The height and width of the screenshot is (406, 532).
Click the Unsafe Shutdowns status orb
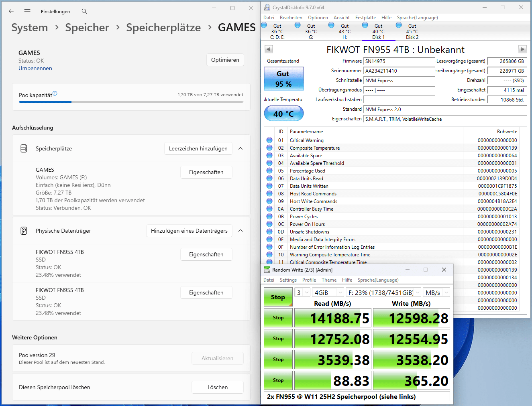pyautogui.click(x=269, y=231)
